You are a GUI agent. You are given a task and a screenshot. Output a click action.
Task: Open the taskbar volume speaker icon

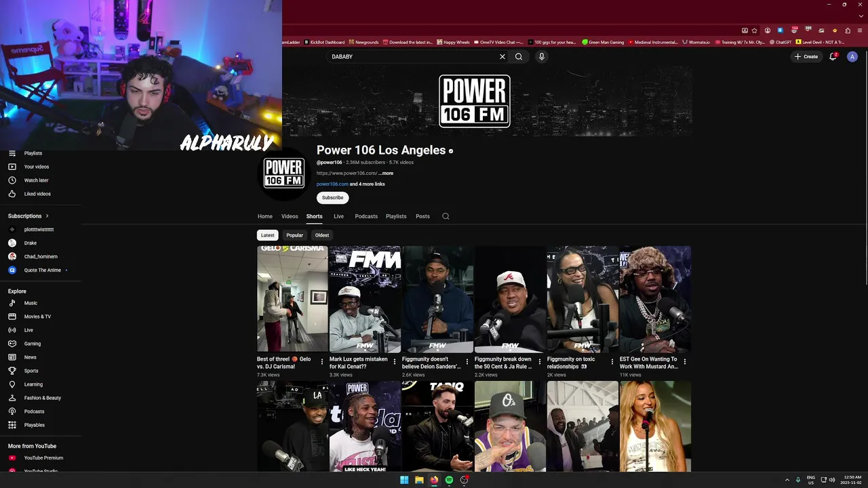point(832,480)
